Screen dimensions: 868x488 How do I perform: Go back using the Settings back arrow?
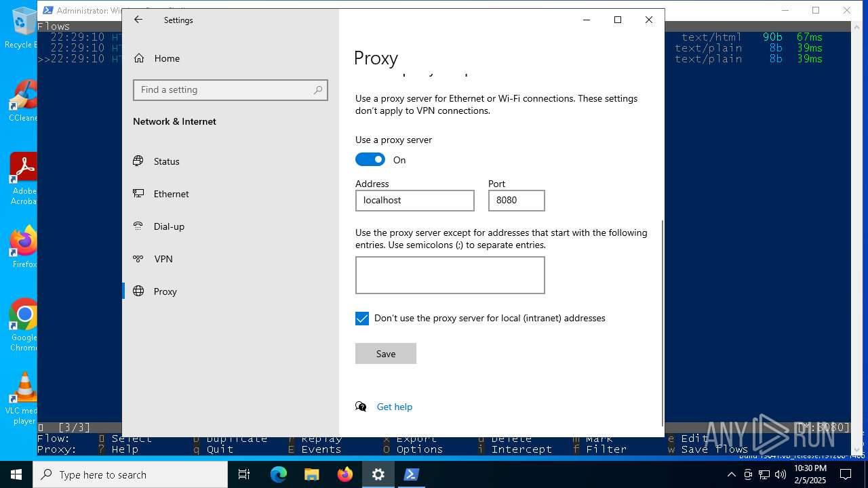(x=138, y=20)
